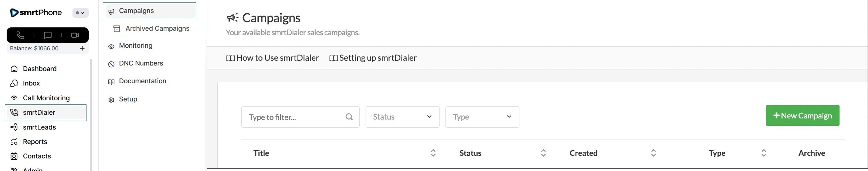Open Archived Campaigns in the submenu
The width and height of the screenshot is (868, 171).
pyautogui.click(x=157, y=28)
